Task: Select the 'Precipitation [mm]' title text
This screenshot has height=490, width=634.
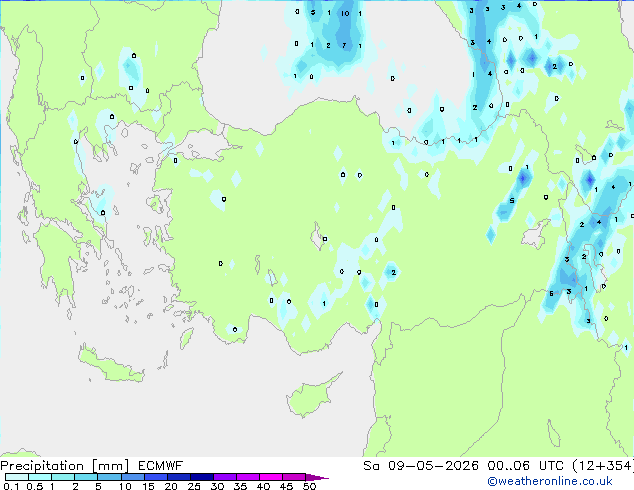Action: tap(65, 466)
